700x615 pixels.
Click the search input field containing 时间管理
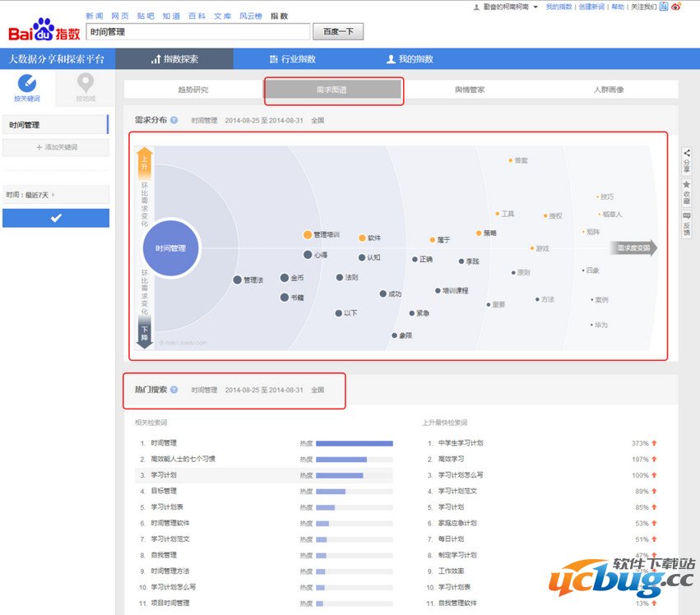197,31
